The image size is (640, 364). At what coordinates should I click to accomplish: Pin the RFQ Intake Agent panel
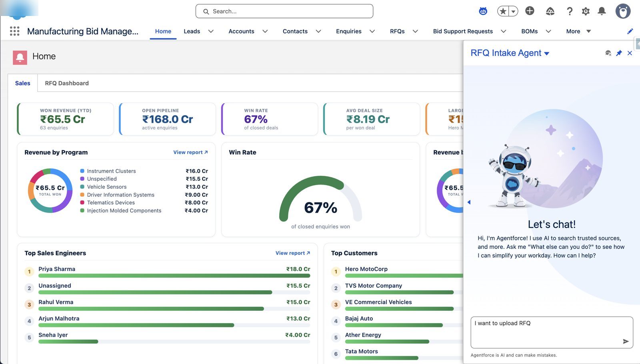619,53
